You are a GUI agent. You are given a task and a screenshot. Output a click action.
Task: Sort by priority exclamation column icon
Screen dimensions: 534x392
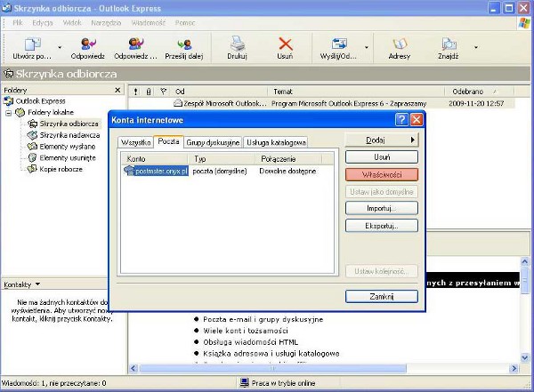135,92
